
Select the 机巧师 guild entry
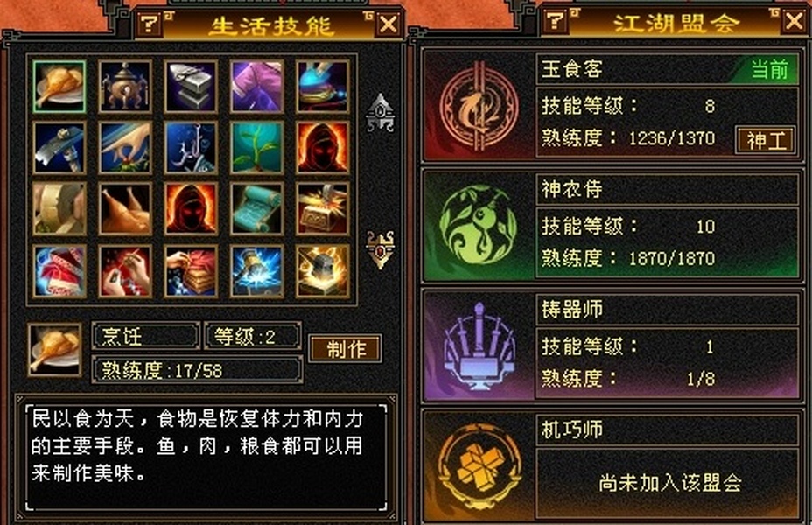(612, 466)
